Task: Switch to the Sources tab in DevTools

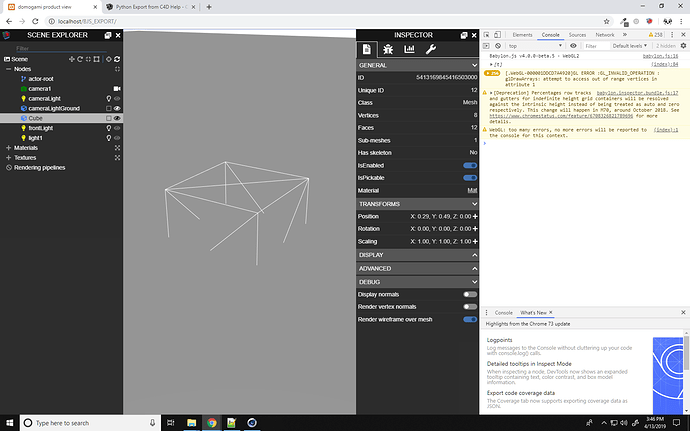Action: click(577, 34)
